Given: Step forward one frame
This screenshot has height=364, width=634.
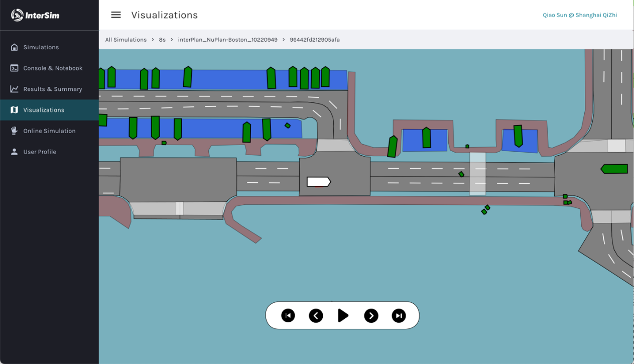Looking at the screenshot, I should click(371, 315).
